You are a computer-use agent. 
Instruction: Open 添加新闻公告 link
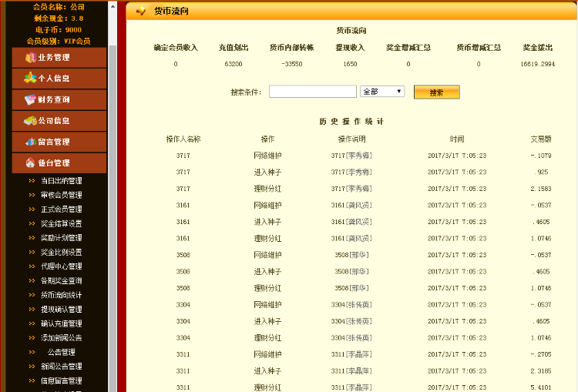[x=61, y=338]
